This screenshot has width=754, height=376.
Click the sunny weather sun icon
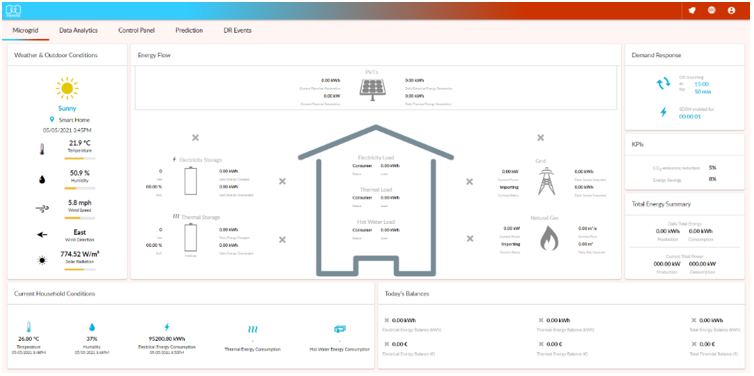(67, 88)
